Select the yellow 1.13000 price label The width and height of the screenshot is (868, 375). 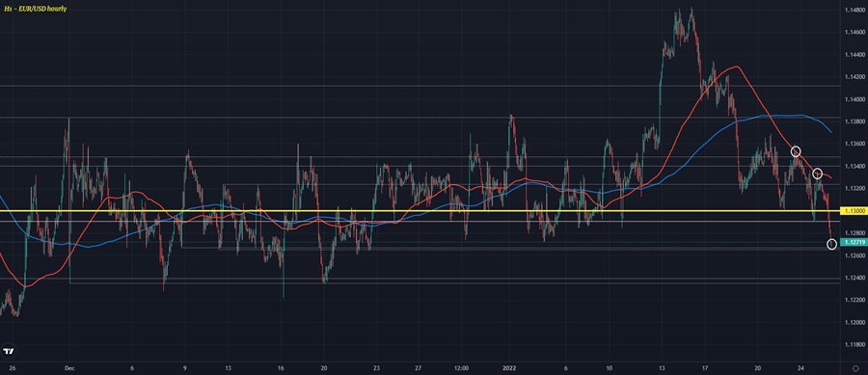[854, 211]
